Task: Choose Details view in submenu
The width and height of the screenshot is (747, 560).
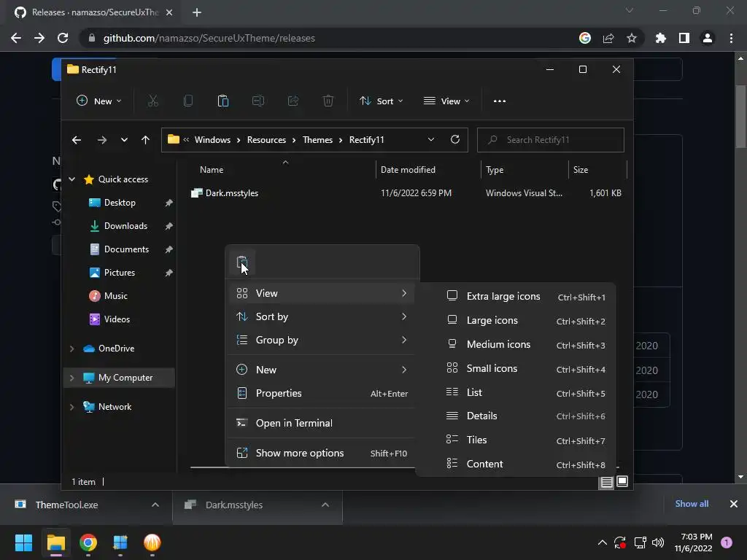Action: pyautogui.click(x=516, y=416)
